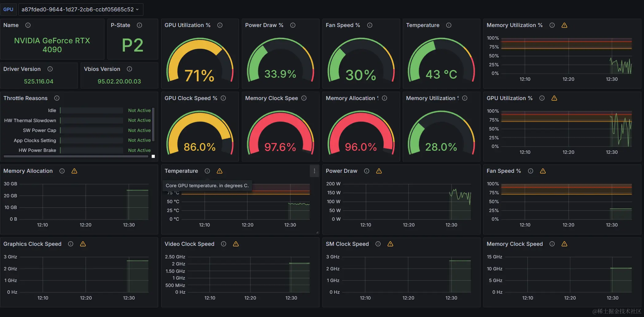Show the P-State panel info icon

[139, 25]
